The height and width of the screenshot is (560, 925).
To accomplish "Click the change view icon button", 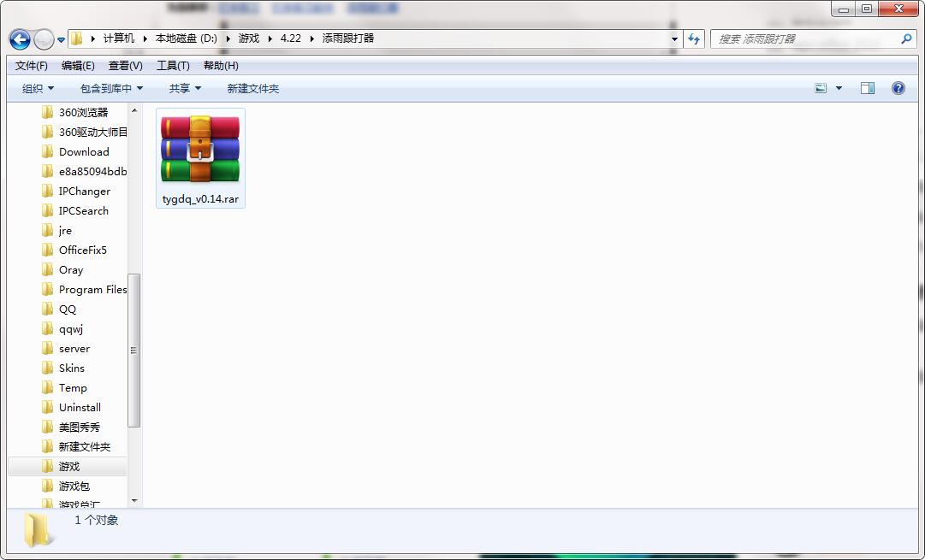I will coord(821,88).
